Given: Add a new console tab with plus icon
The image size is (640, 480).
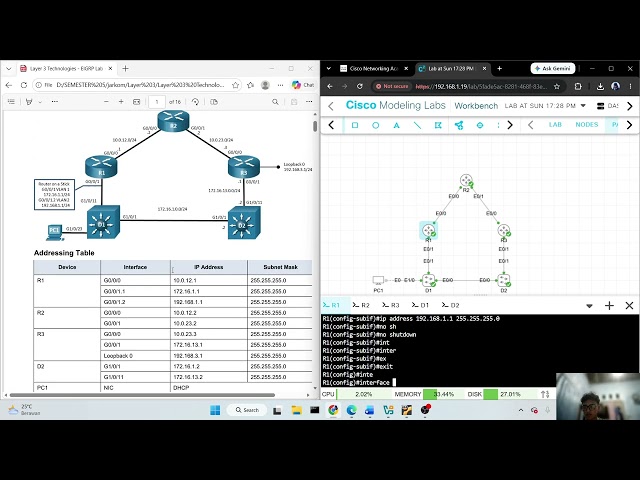Looking at the screenshot, I should tap(609, 306).
